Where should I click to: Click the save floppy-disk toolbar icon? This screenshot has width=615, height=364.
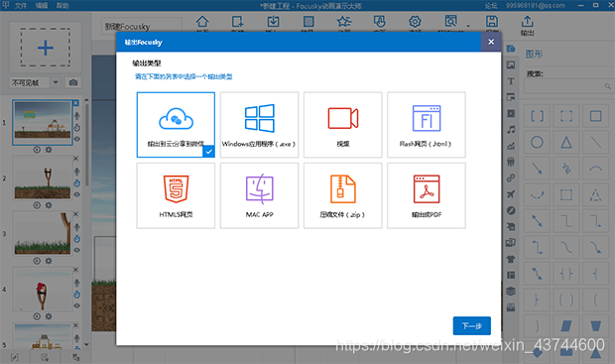coord(491,23)
